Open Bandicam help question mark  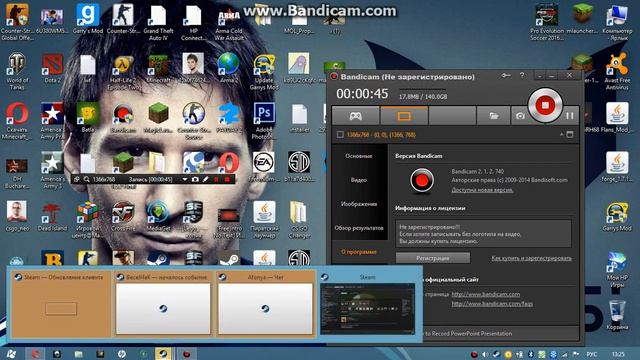pos(522,76)
